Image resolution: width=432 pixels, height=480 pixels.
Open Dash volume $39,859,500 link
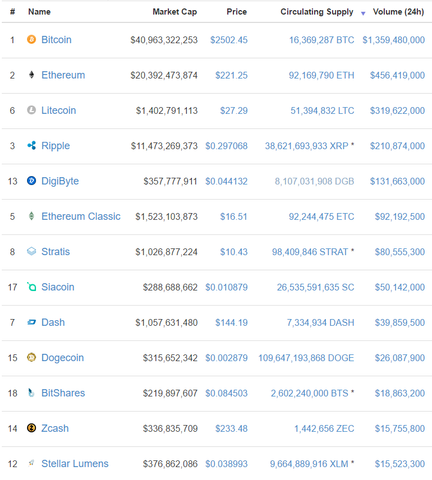click(x=400, y=323)
